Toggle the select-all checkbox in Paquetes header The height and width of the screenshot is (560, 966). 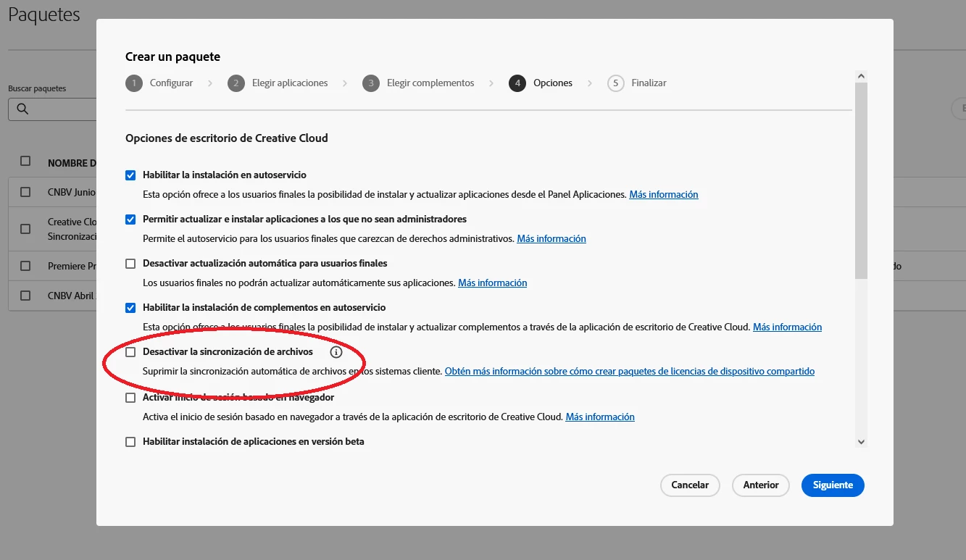click(25, 161)
